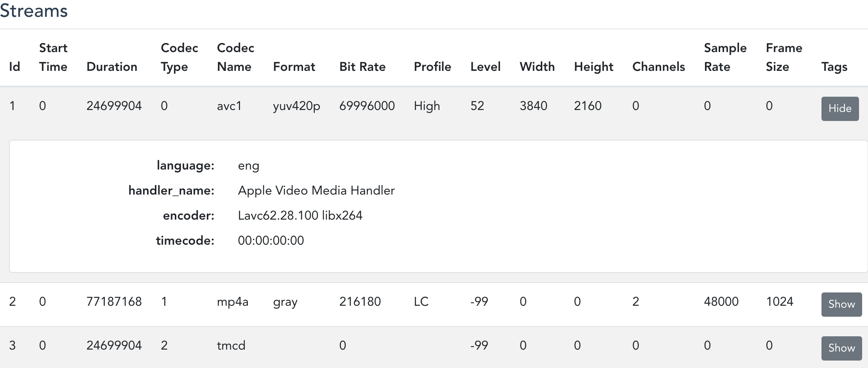Click the Streams heading

pyautogui.click(x=34, y=11)
